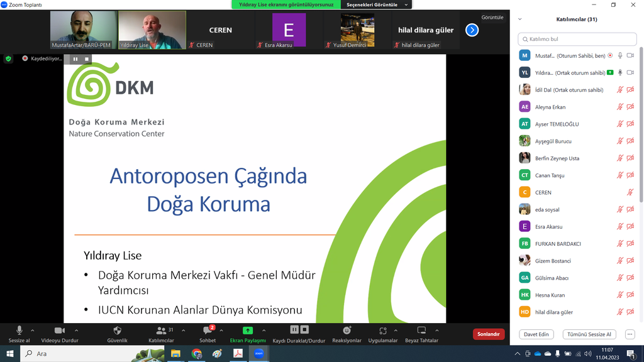Stop video with Videoyu Durdur
The width and height of the screenshot is (644, 362).
(60, 334)
